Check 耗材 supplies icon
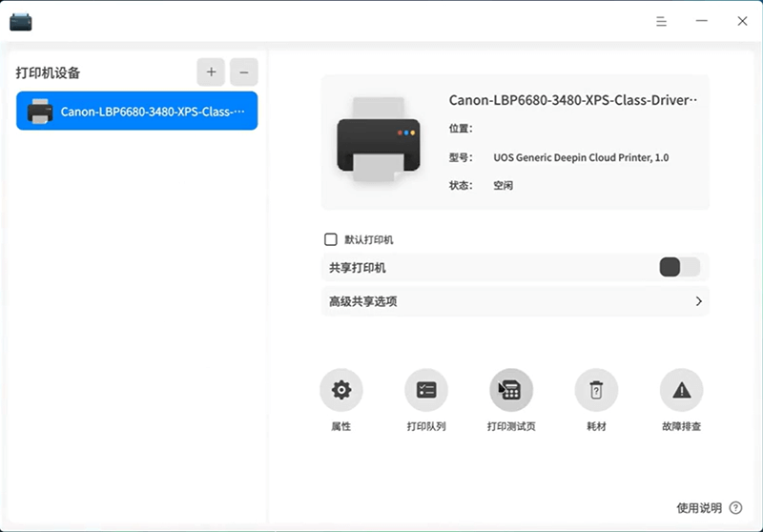 click(596, 390)
